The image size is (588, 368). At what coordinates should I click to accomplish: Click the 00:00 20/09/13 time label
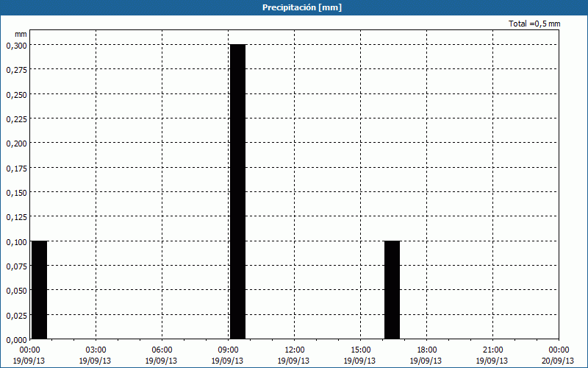pos(559,355)
